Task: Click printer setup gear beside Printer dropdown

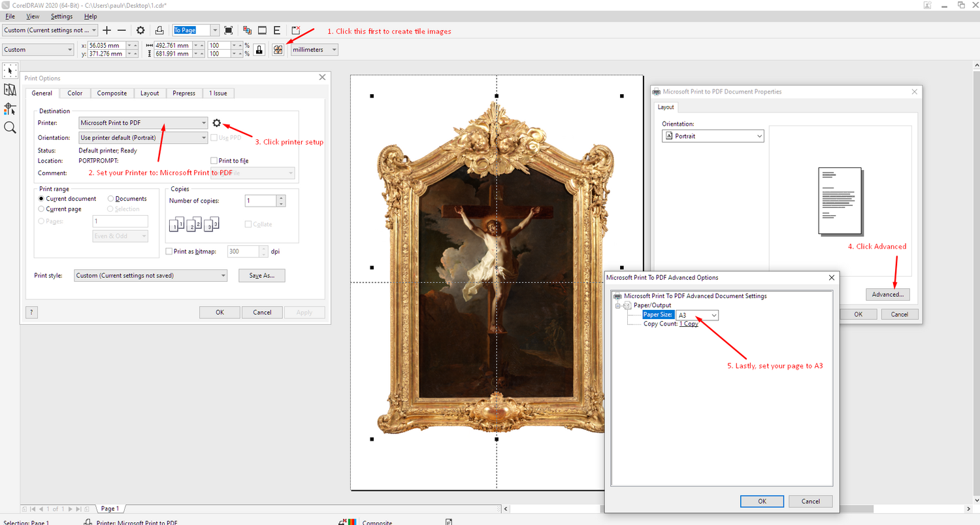Action: [x=217, y=123]
